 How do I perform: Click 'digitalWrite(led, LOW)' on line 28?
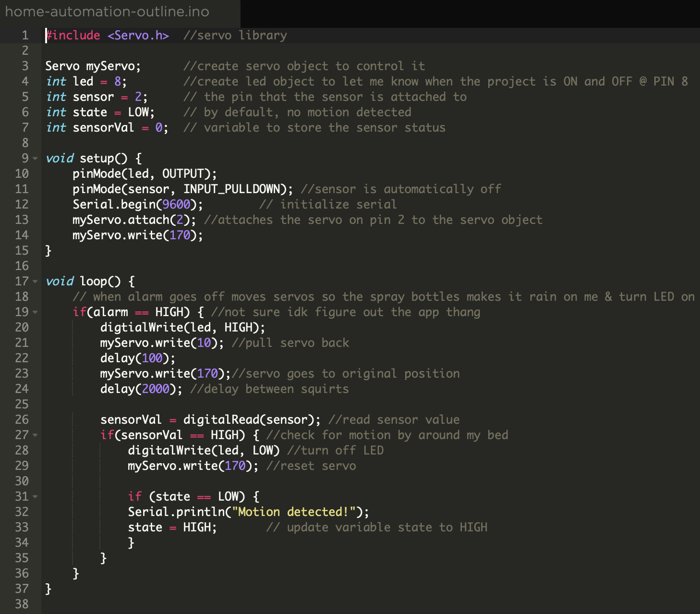point(204,451)
